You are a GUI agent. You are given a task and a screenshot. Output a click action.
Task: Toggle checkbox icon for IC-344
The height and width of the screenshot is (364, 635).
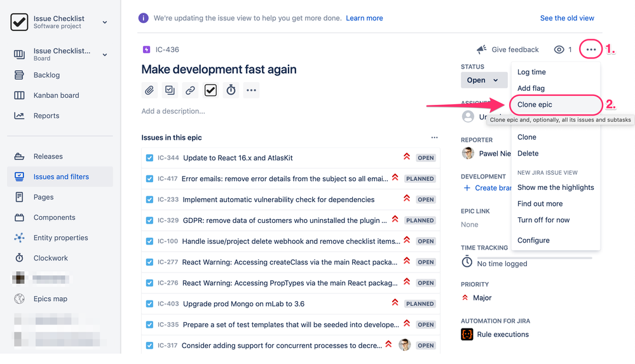149,158
